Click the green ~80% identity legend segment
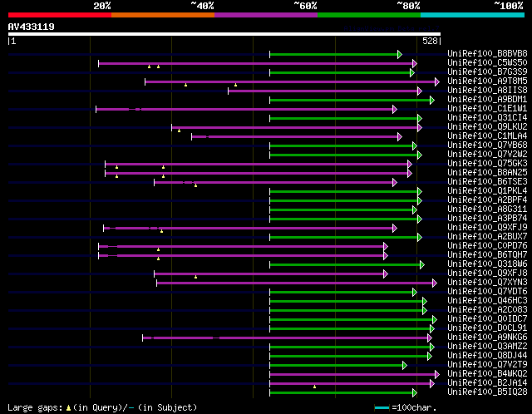Screen dimensions: 532x414 [x=369, y=15]
